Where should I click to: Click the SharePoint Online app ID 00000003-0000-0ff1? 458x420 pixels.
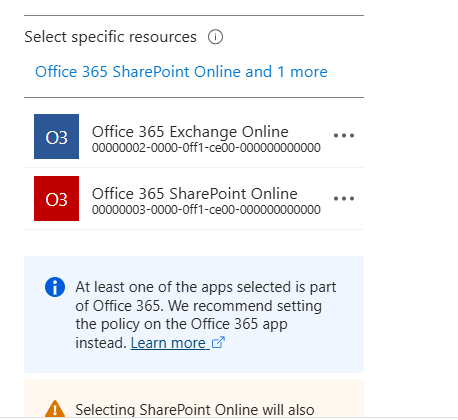(x=206, y=210)
